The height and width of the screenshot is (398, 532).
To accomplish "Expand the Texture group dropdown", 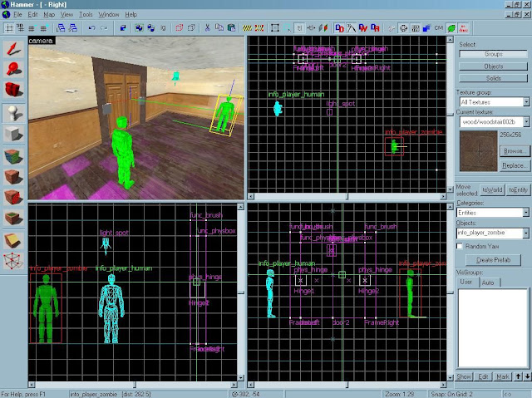I will pyautogui.click(x=525, y=102).
